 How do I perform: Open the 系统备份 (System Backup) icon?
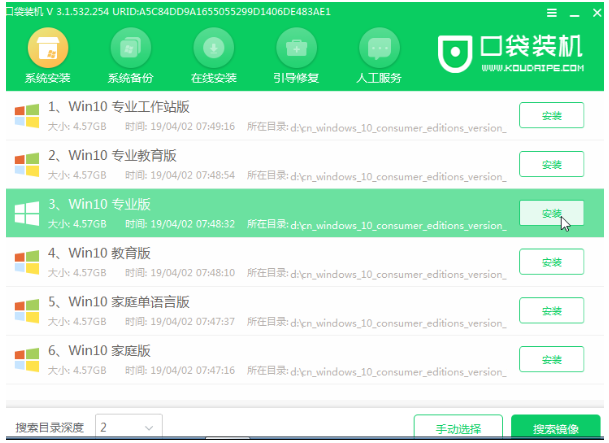click(x=130, y=48)
